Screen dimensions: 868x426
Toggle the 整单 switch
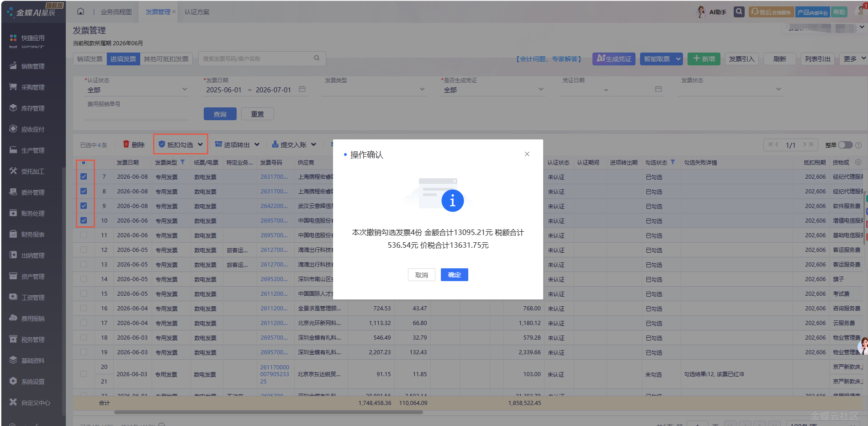845,145
